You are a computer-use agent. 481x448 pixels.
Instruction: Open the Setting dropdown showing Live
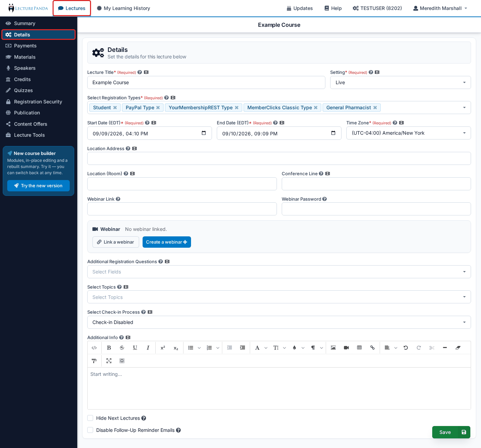tap(401, 82)
